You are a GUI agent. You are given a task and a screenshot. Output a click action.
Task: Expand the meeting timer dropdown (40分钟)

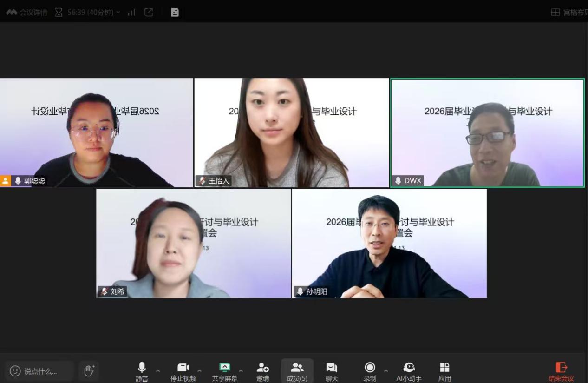pyautogui.click(x=118, y=13)
